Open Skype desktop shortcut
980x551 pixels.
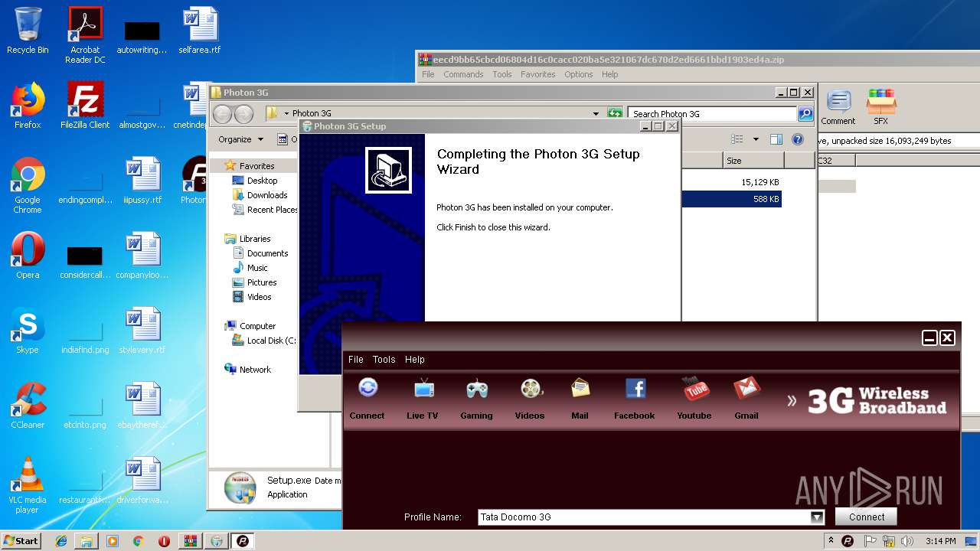tap(28, 331)
